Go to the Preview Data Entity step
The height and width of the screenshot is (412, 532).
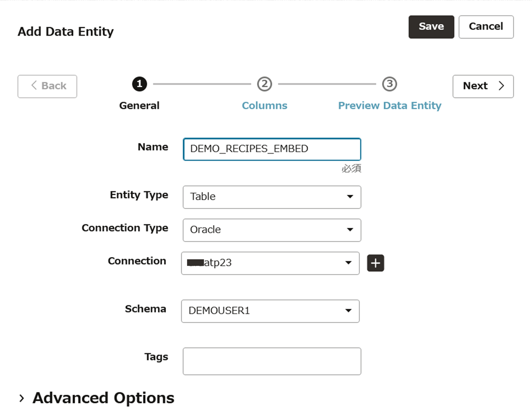[x=390, y=105]
